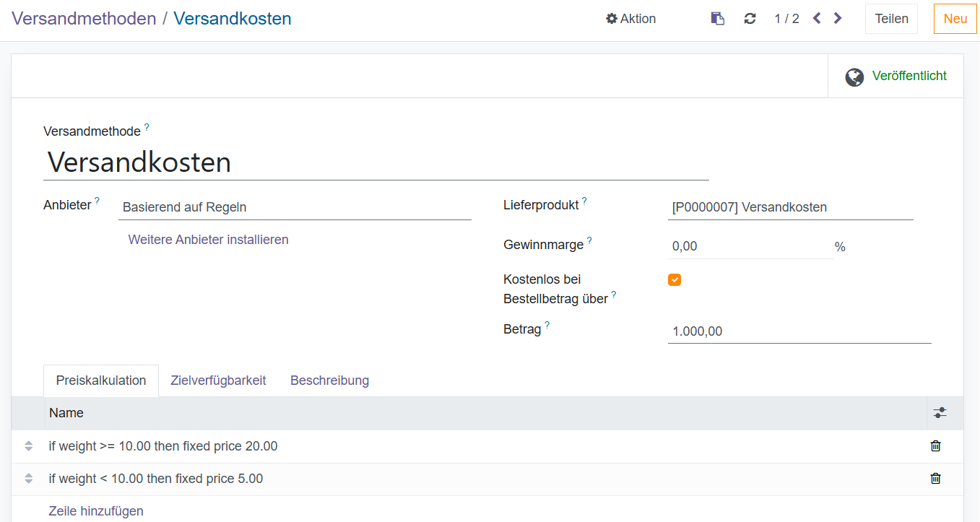Click the duplicate record copy icon
The width and height of the screenshot is (980, 522).
pos(717,19)
